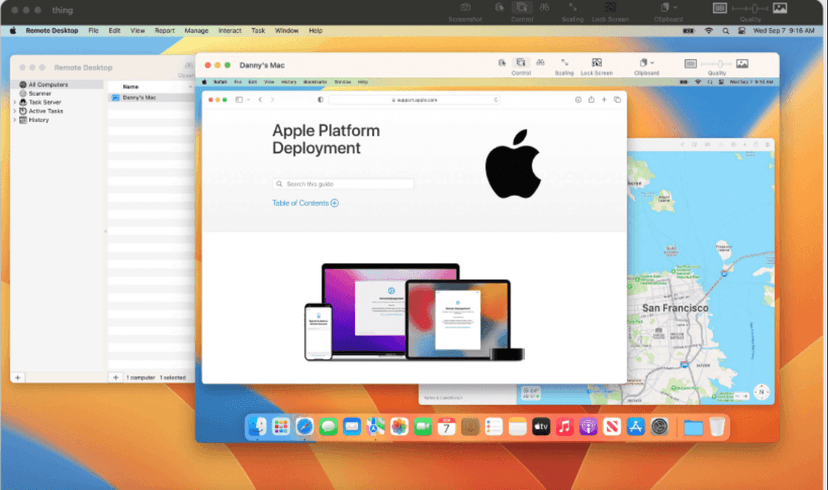Click Safari downloads icon
Viewport: 828px width, 490px height.
point(578,100)
